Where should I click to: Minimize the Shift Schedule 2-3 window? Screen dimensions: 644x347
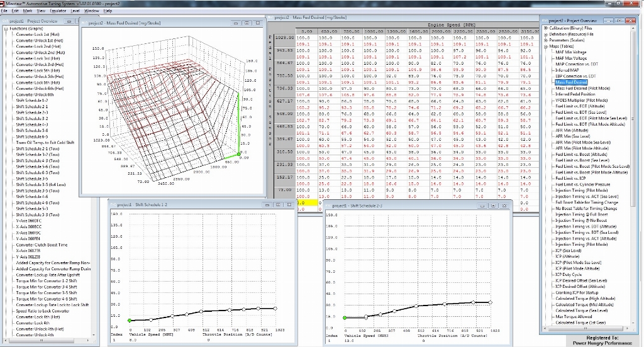(x=482, y=206)
